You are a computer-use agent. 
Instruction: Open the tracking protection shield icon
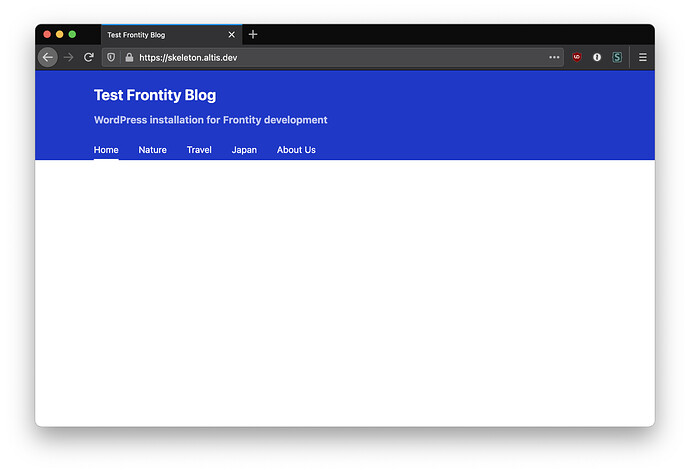pos(111,57)
